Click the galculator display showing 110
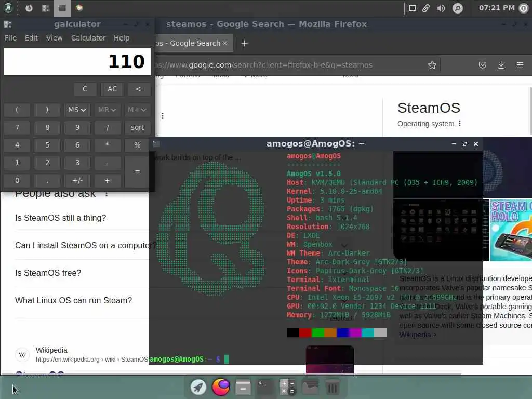Viewport: 532px width, 399px height. click(x=77, y=62)
